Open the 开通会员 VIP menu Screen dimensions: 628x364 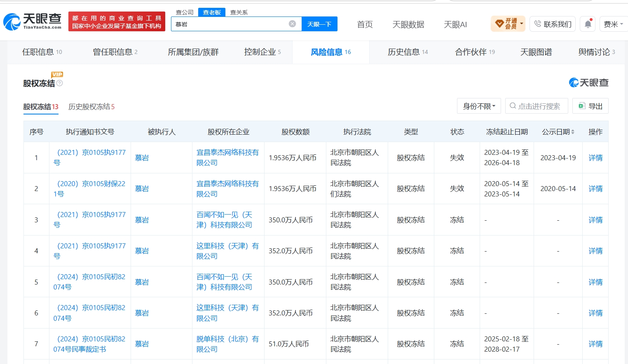508,24
